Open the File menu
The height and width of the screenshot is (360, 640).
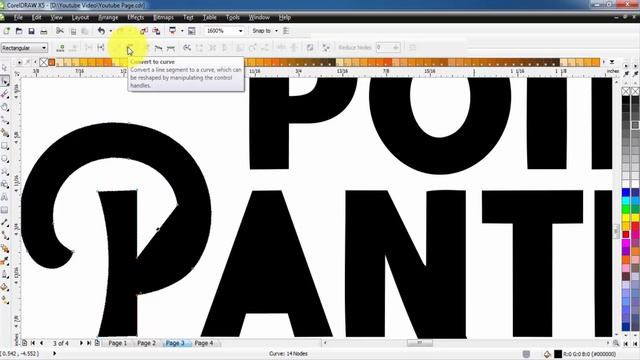click(18, 18)
